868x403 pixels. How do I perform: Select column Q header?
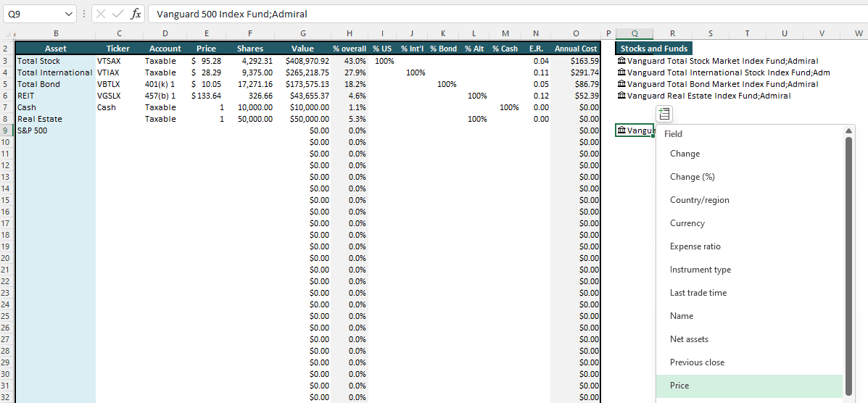(x=635, y=34)
